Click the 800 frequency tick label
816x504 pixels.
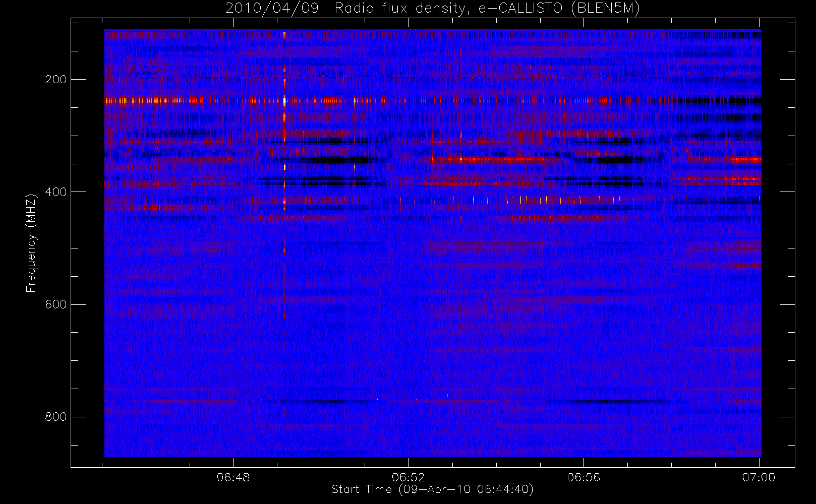click(x=55, y=417)
